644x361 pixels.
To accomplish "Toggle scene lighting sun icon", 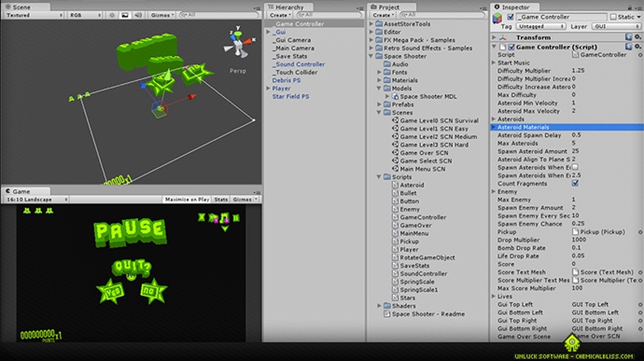I will [x=112, y=15].
